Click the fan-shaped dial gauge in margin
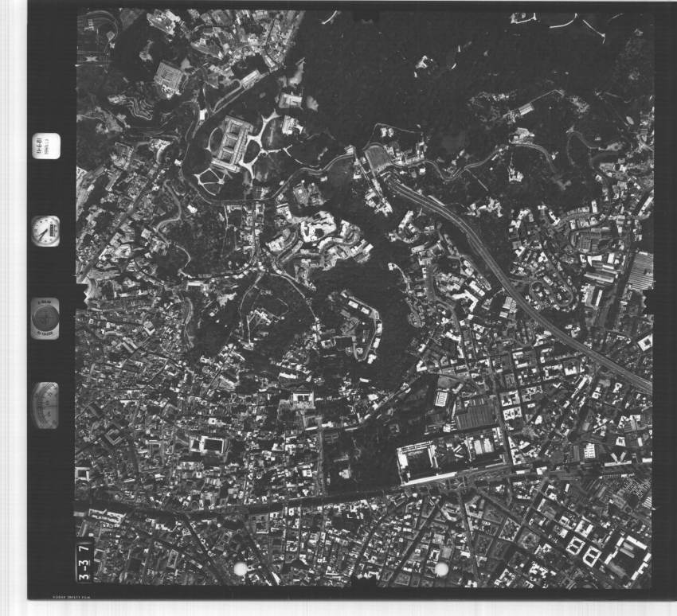Screen dimensions: 677x616 click(46, 406)
